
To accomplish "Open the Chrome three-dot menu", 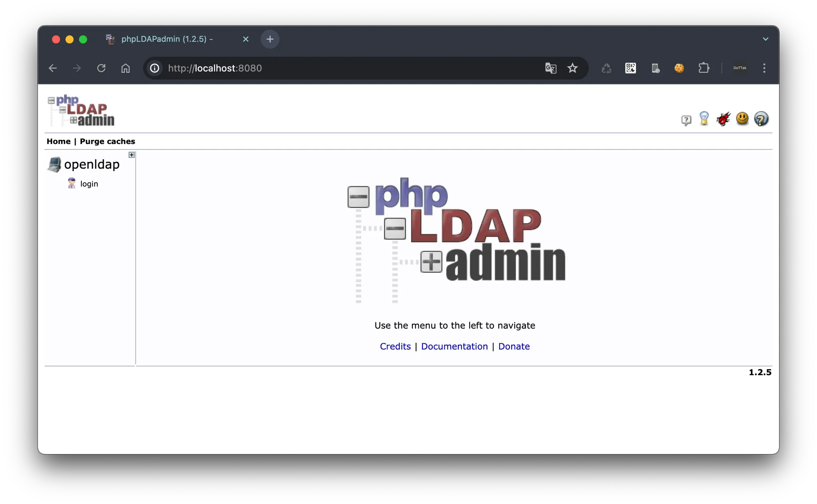I will pos(764,68).
